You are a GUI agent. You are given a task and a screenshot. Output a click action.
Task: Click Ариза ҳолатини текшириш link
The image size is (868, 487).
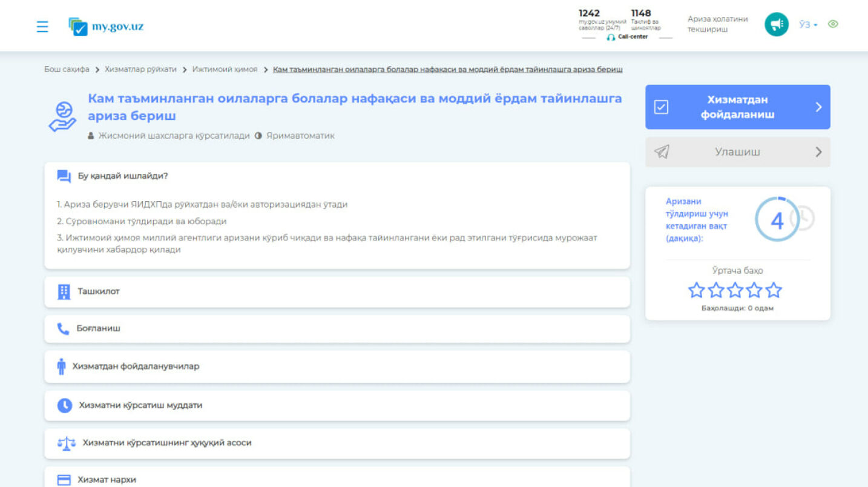tap(717, 24)
